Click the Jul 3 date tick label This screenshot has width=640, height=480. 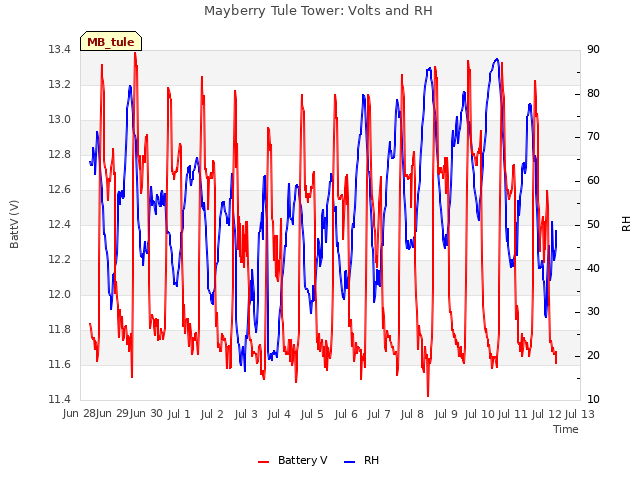[x=246, y=414]
